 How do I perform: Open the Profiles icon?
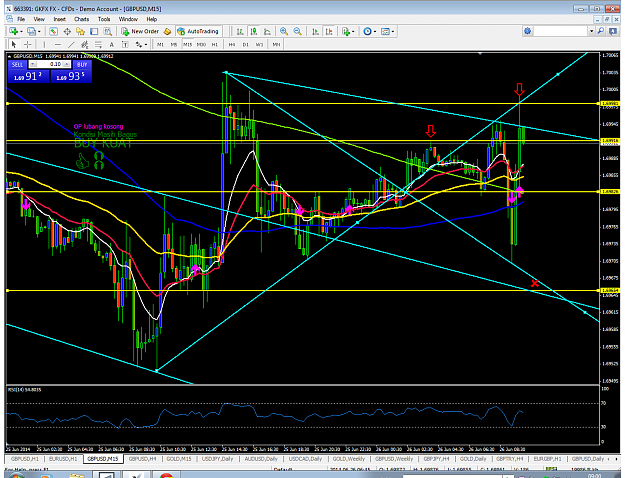[x=31, y=31]
